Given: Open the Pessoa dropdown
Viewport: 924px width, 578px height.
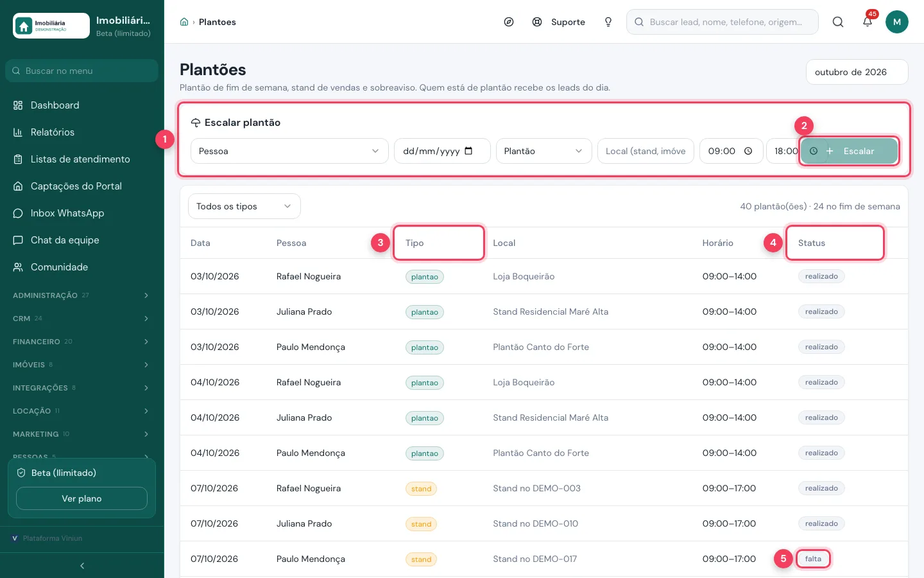Looking at the screenshot, I should tap(289, 151).
